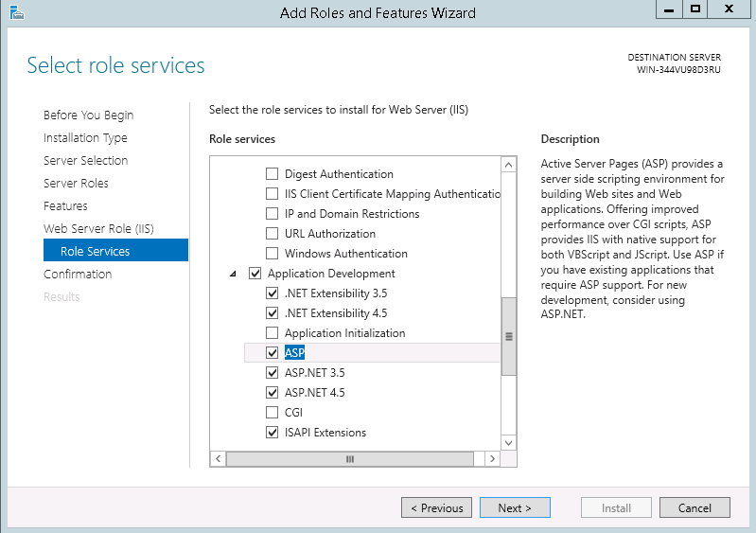Viewport: 756px width, 533px height.
Task: Jump to the Confirmation step
Action: [x=78, y=274]
